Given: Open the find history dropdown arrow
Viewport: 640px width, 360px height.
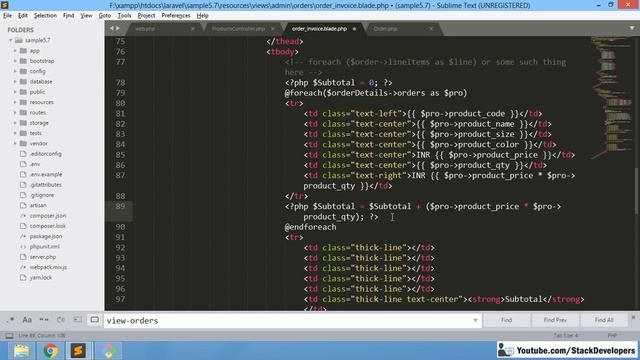Looking at the screenshot, I should 476,321.
